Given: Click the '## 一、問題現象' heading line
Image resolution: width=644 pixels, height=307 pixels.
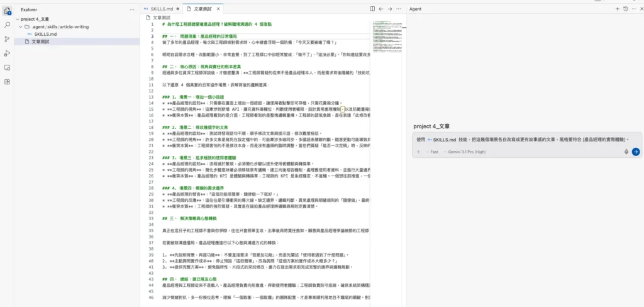Looking at the screenshot, I should click(199, 36).
